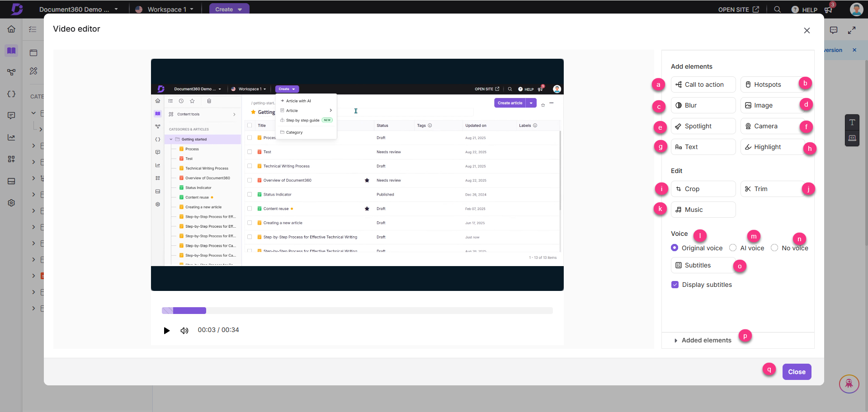Open the curly braces icon in the sidebar

point(11,94)
